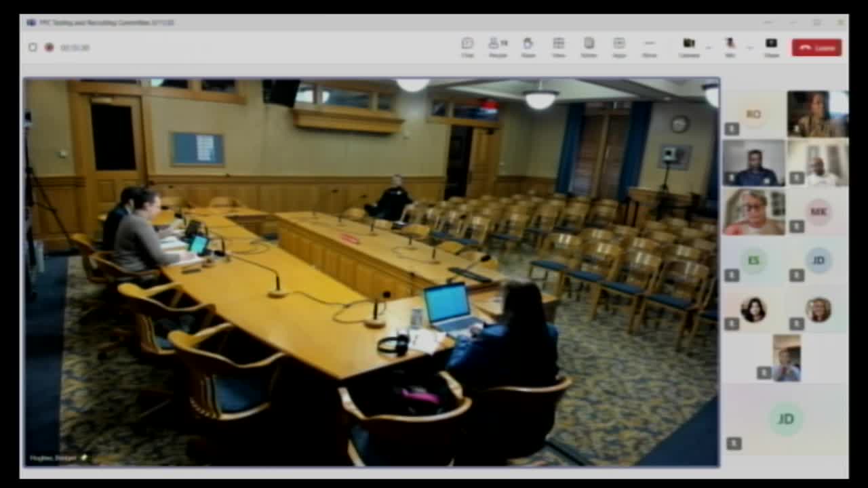
Task: Select the RO participant tile
Action: click(753, 114)
